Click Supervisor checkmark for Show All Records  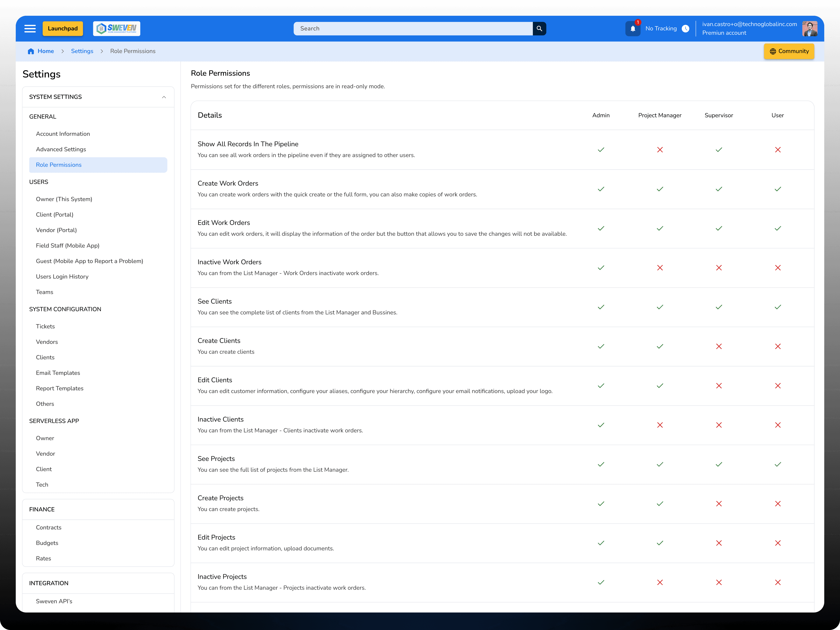(x=719, y=150)
